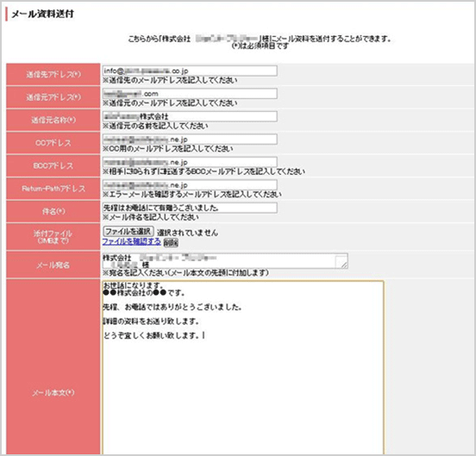Click the メール資料送付 heading

42,14
